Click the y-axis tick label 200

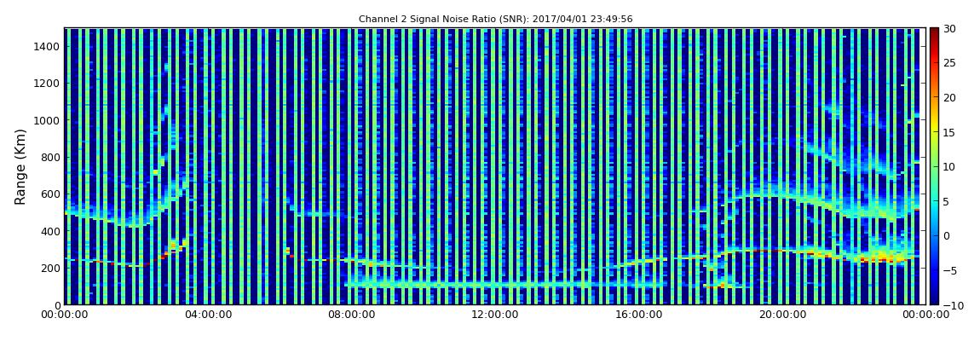coord(50,268)
